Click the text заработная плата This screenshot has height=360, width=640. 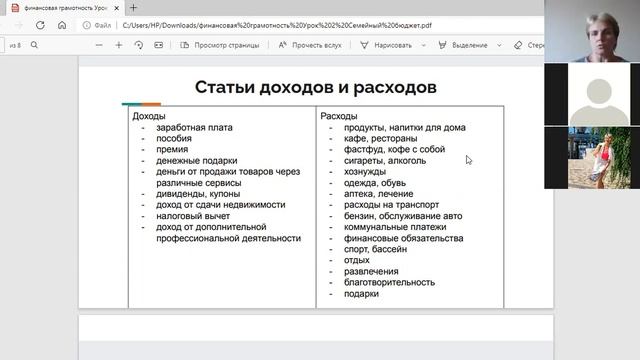click(x=194, y=128)
